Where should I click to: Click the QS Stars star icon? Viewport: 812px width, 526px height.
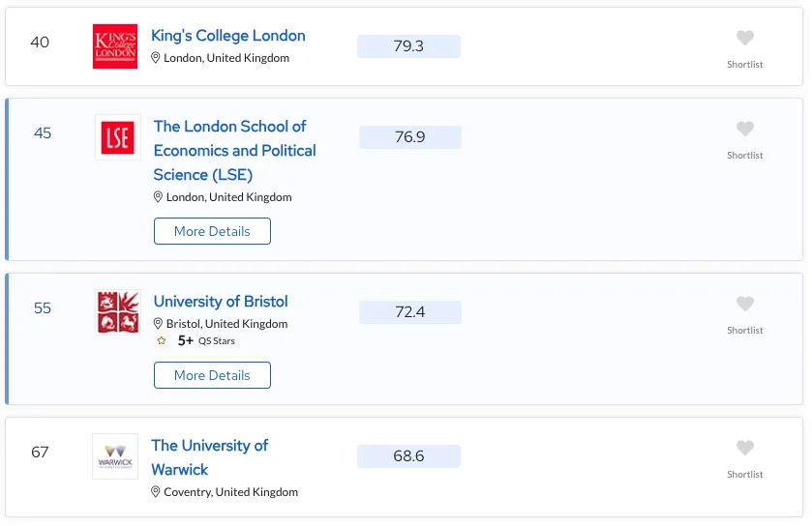pyautogui.click(x=161, y=341)
